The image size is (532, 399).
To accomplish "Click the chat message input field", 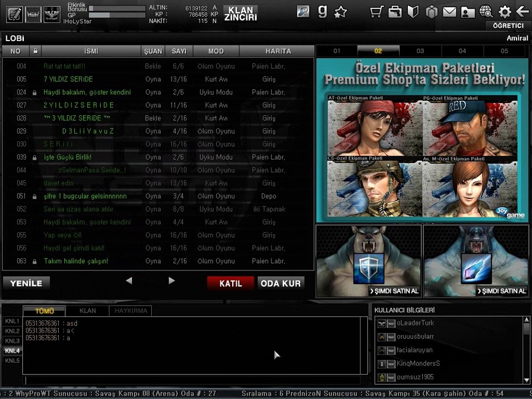I will coord(192,380).
